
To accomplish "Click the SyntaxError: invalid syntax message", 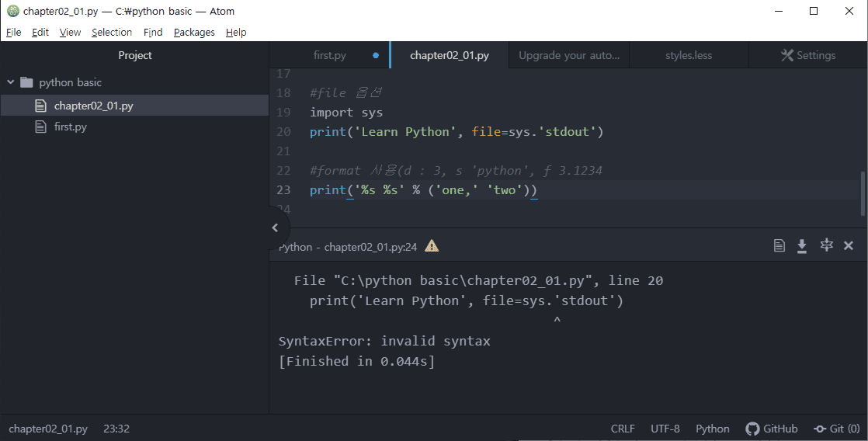I will (384, 341).
